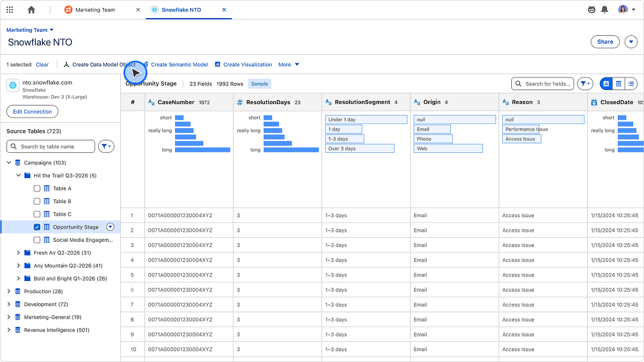Viewport: 644px width, 362px height.
Task: Open the Opportunity Stage row action menu
Action: [110, 227]
